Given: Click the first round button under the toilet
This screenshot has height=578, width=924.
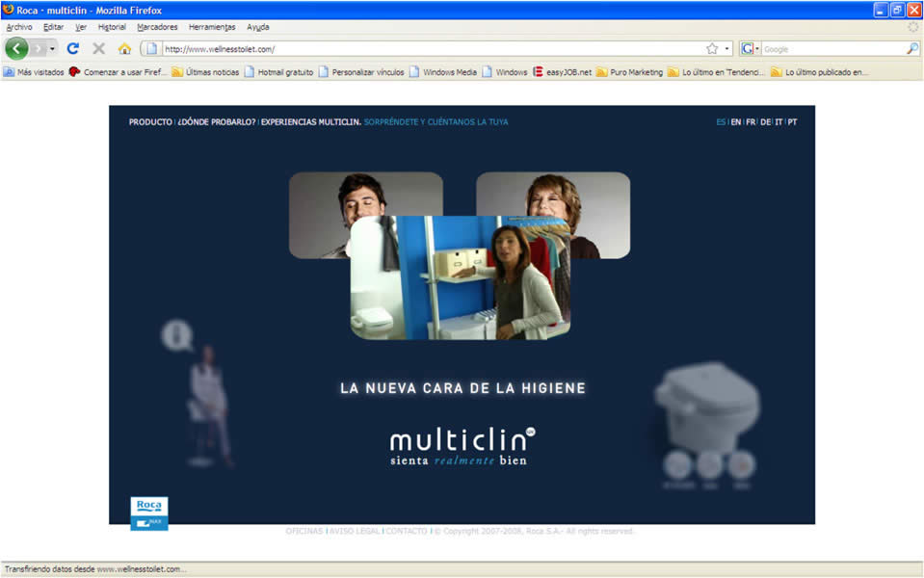Looking at the screenshot, I should (x=677, y=465).
